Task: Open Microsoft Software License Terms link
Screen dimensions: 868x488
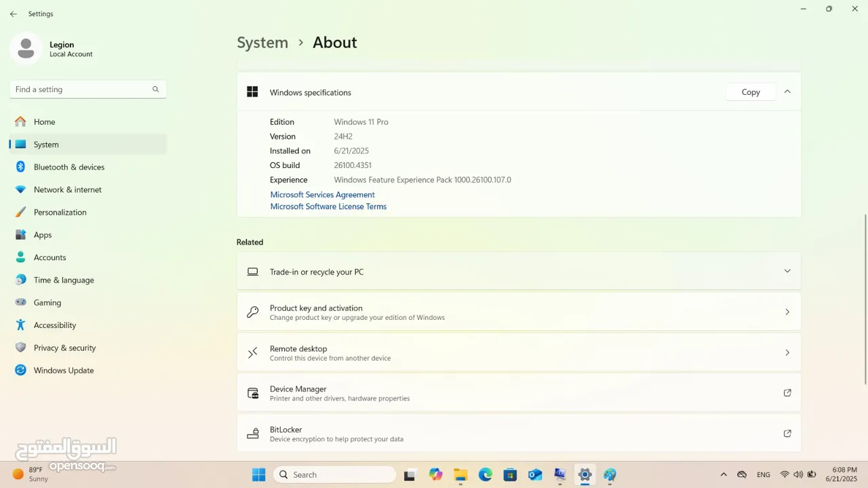Action: (x=328, y=207)
